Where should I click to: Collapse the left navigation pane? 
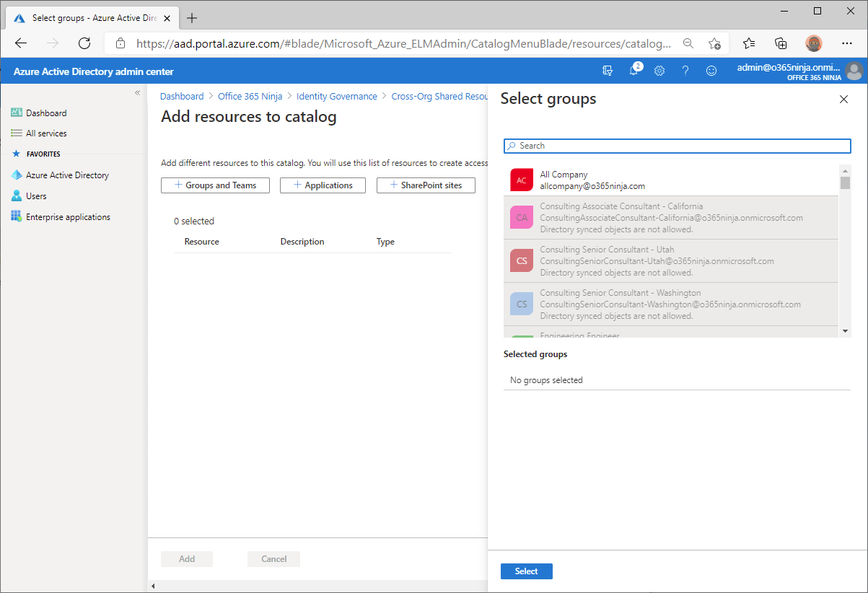[x=137, y=92]
